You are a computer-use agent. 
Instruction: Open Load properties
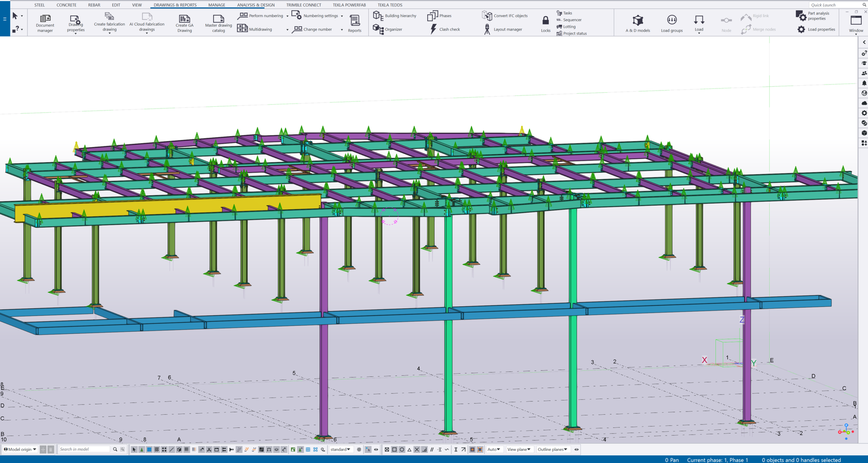(x=816, y=29)
